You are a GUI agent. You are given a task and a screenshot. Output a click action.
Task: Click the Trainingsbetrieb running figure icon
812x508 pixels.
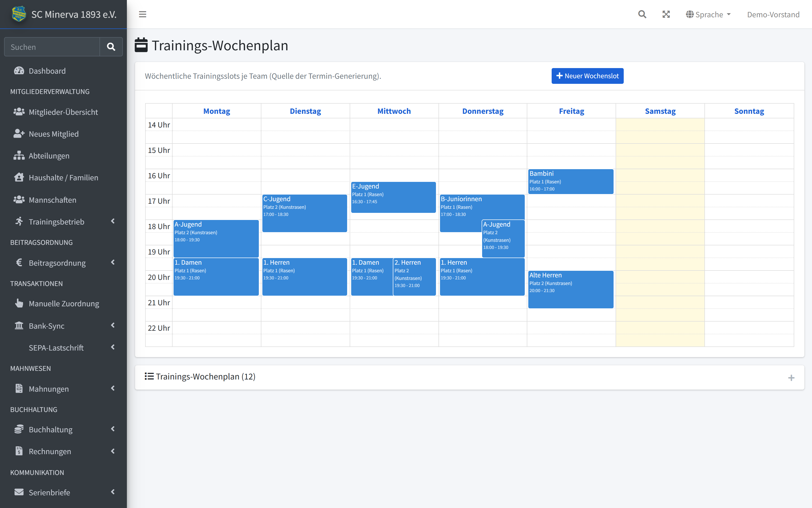coord(19,221)
